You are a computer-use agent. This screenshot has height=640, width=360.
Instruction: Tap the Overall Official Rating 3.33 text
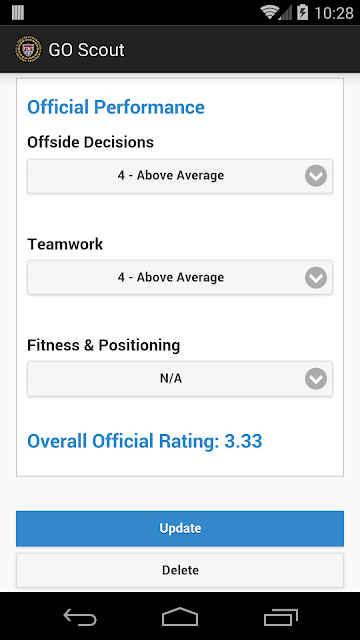pyautogui.click(x=144, y=441)
